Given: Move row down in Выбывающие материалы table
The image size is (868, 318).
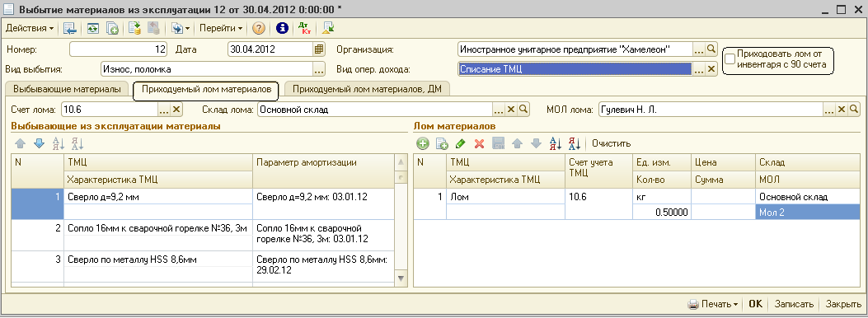Looking at the screenshot, I should [x=39, y=144].
